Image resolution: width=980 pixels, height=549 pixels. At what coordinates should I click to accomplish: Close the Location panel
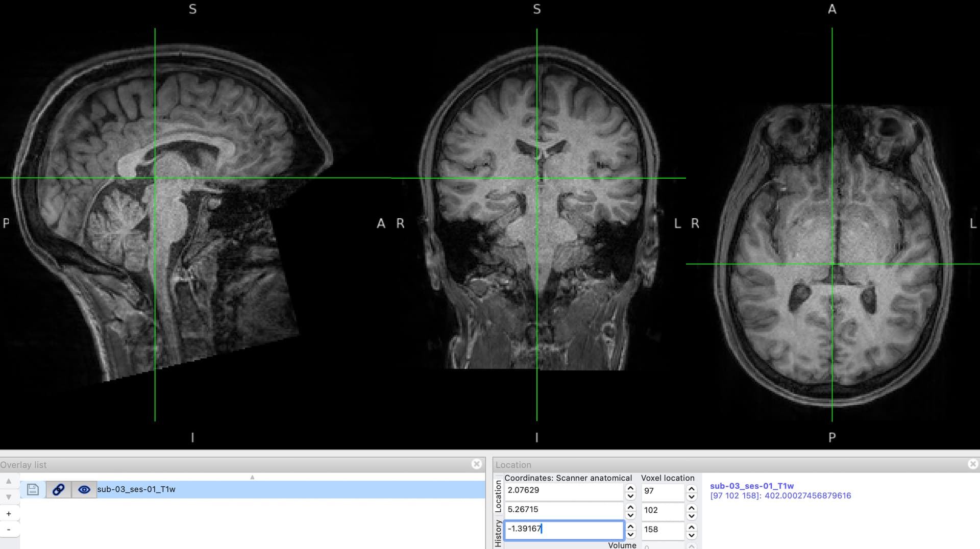972,464
